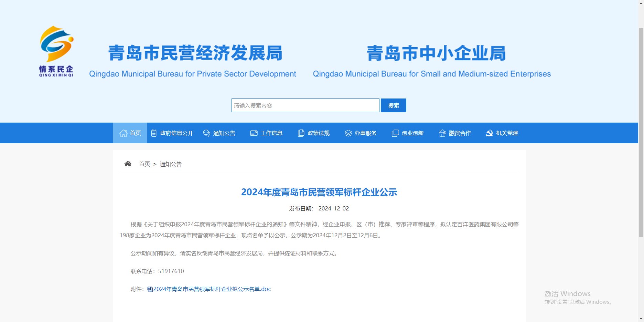Click the Qing Xi Min Qi logo

pos(56,51)
